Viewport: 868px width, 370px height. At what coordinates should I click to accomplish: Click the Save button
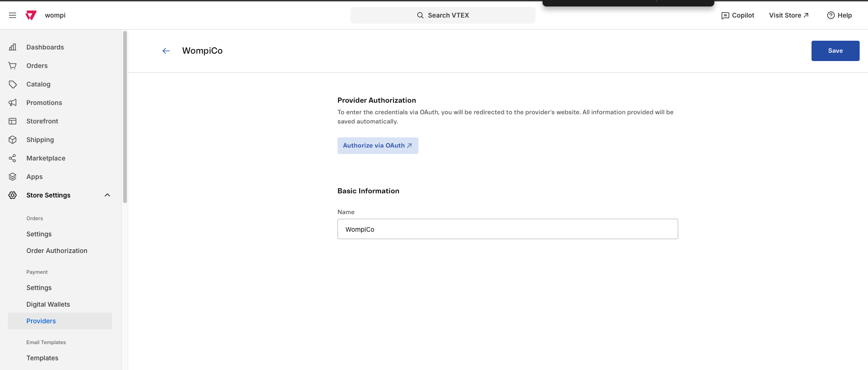[836, 51]
